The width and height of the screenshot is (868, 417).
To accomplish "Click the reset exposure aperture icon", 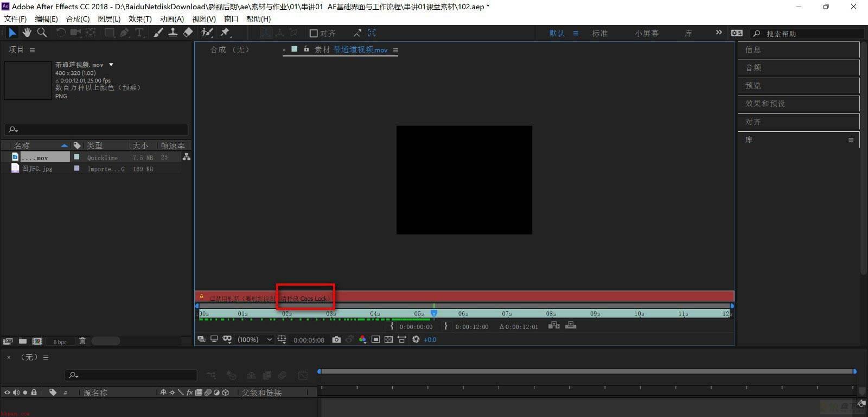I will tap(416, 339).
